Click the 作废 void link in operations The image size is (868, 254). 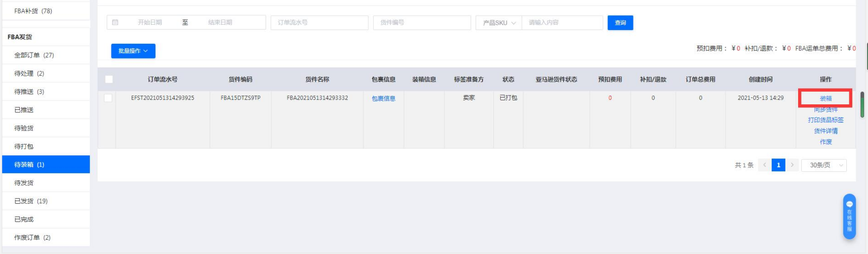pyautogui.click(x=825, y=142)
